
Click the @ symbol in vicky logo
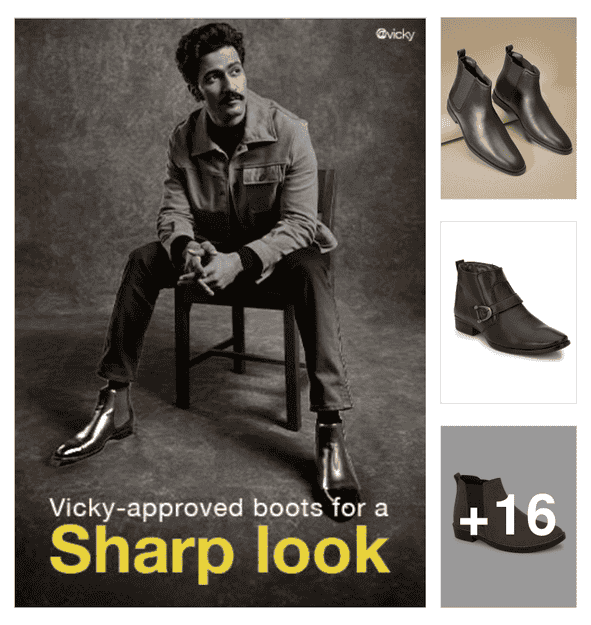click(381, 34)
